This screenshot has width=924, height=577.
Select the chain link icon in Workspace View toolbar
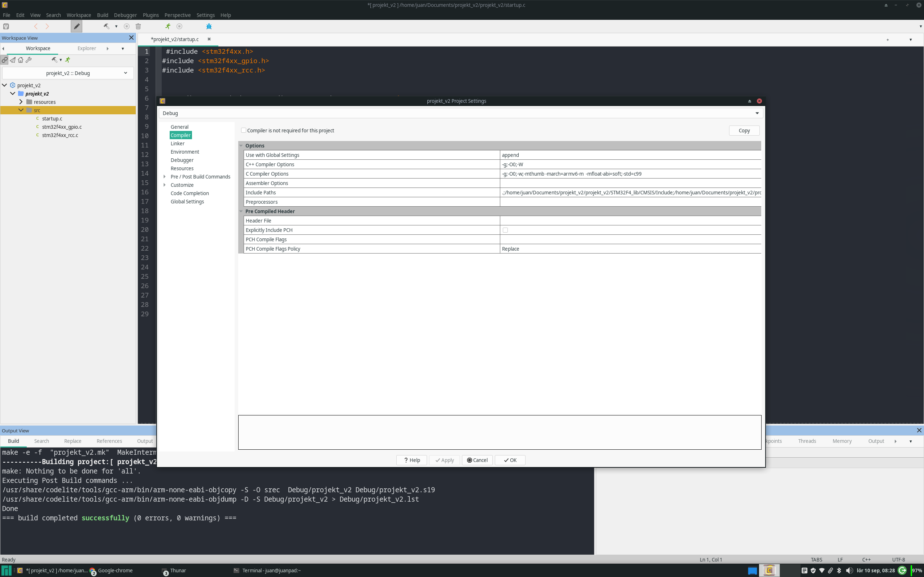[5, 60]
